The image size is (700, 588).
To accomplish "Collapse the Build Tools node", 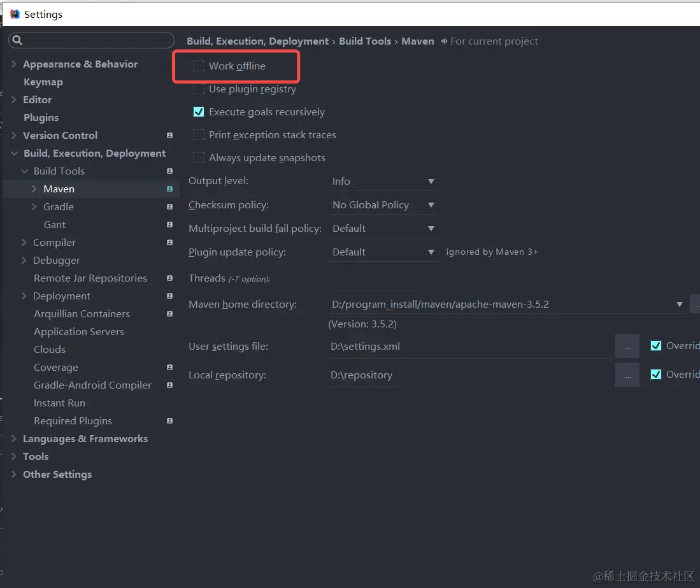I will pyautogui.click(x=25, y=171).
